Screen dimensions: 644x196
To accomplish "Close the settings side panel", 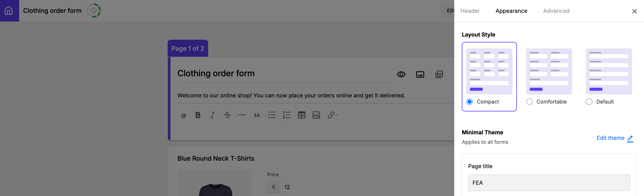I will [634, 11].
